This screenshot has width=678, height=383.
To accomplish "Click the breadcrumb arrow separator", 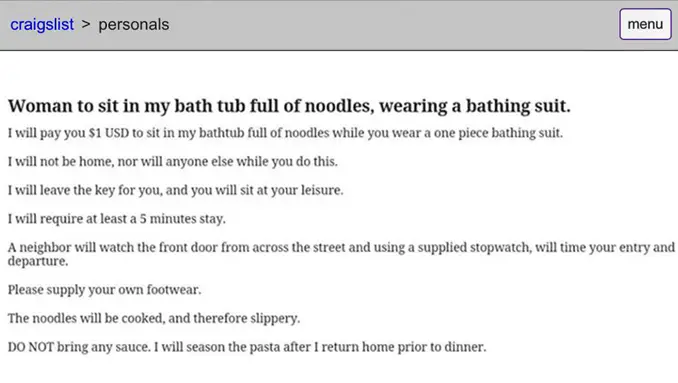I will point(86,24).
